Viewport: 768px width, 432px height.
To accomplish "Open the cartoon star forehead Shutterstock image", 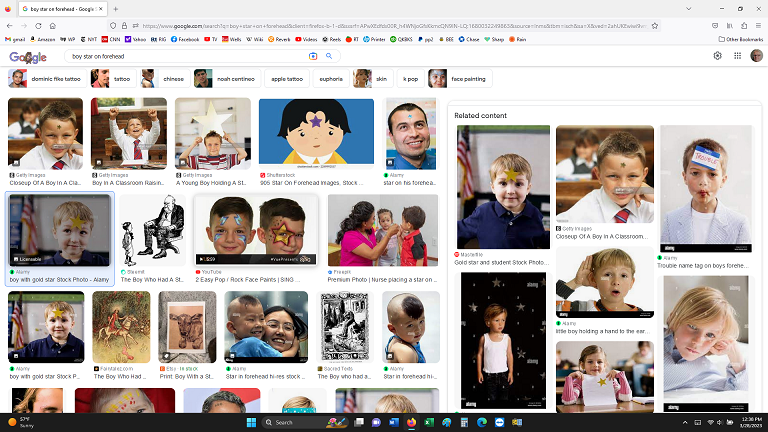I will (316, 131).
